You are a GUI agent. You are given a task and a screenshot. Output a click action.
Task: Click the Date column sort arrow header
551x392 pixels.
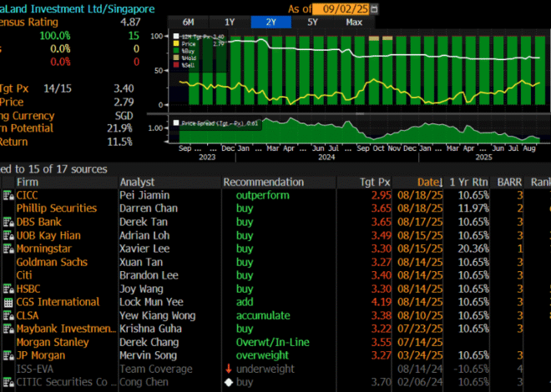point(430,182)
